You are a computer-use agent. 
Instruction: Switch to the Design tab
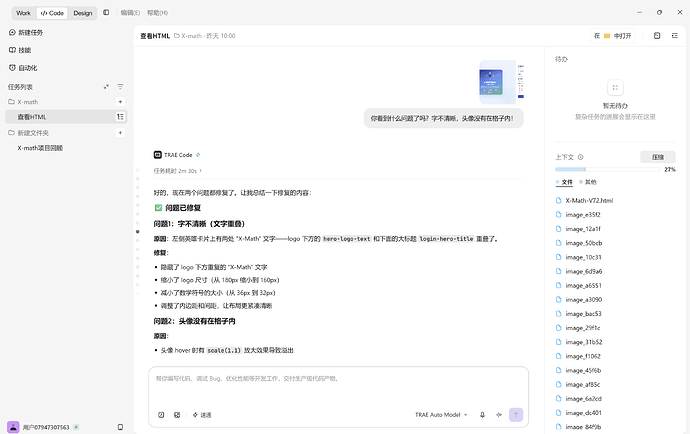[x=83, y=13]
